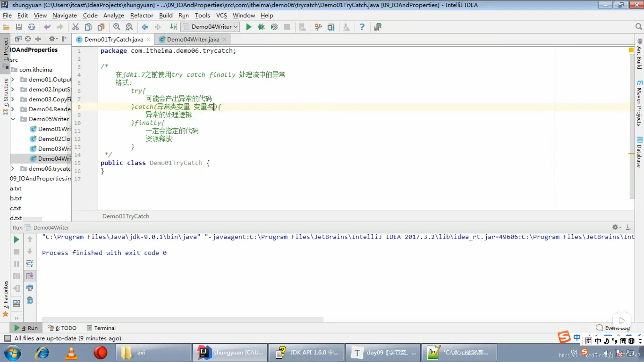644x362 pixels.
Task: Expand the demo06.trycatch package folder
Action: click(13, 169)
